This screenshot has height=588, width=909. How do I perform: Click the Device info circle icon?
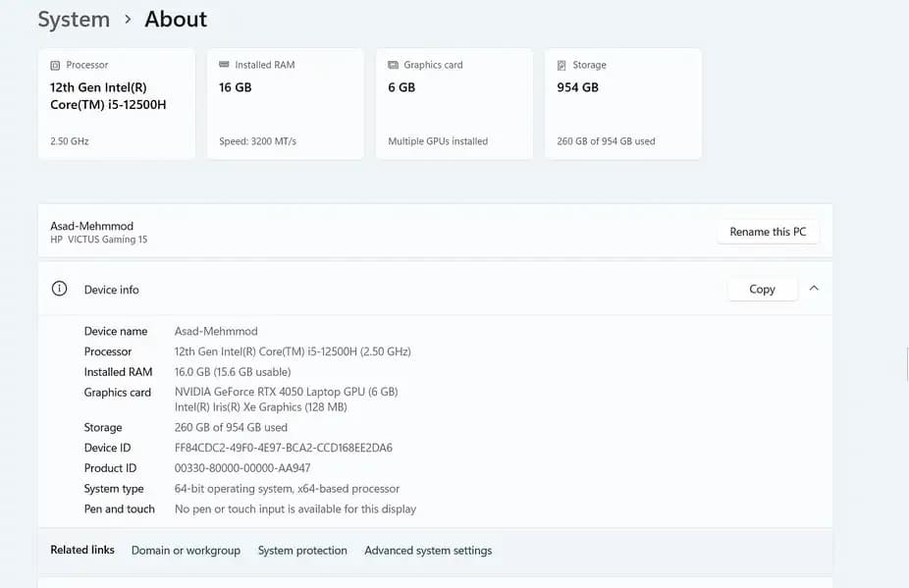pyautogui.click(x=59, y=289)
